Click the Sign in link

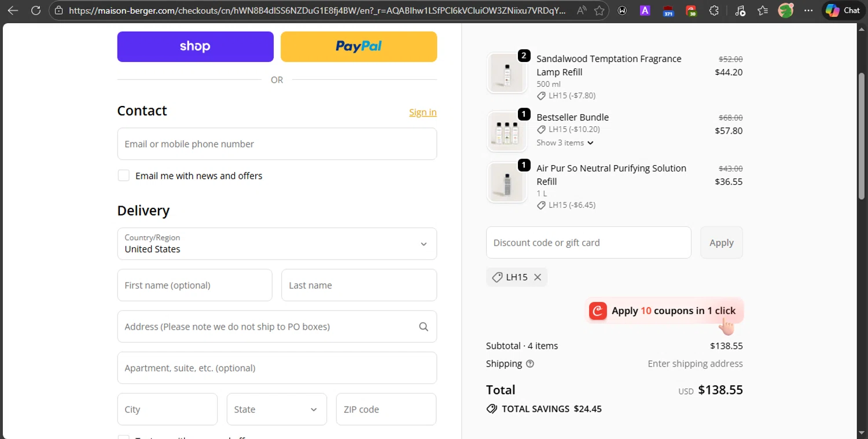[423, 112]
